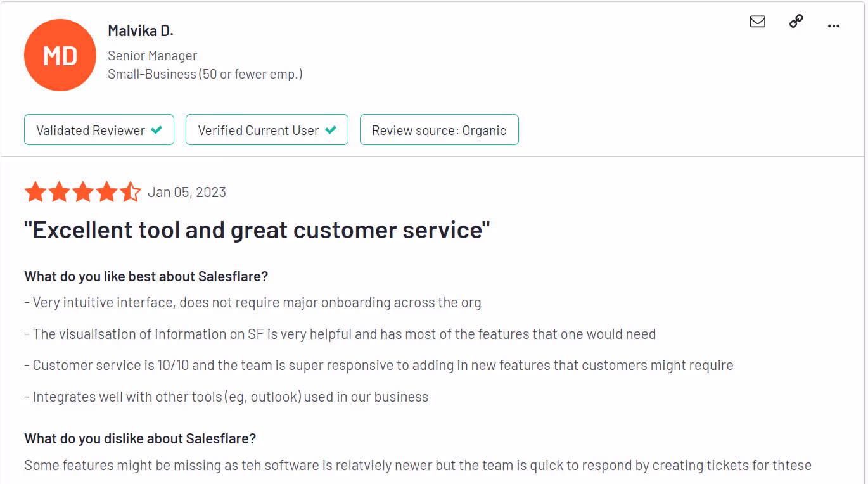
Task: Select the first orange star in the rating
Action: (x=36, y=191)
